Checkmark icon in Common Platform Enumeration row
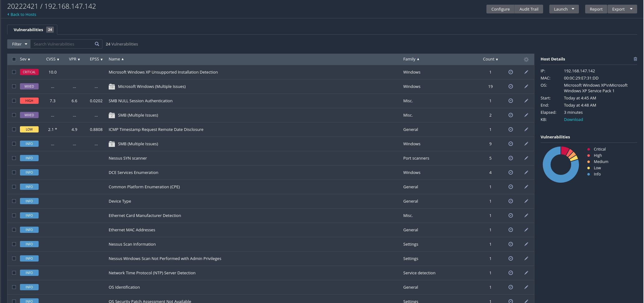 pos(511,187)
